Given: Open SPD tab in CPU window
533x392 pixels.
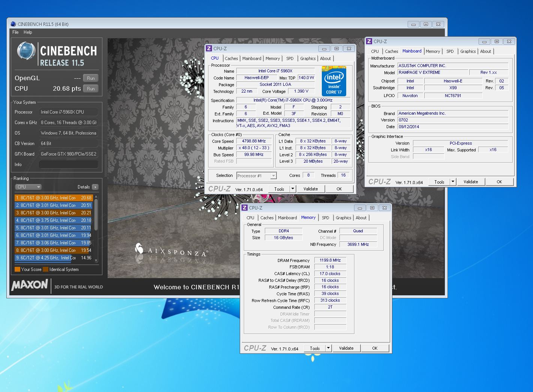Looking at the screenshot, I should tap(290, 58).
